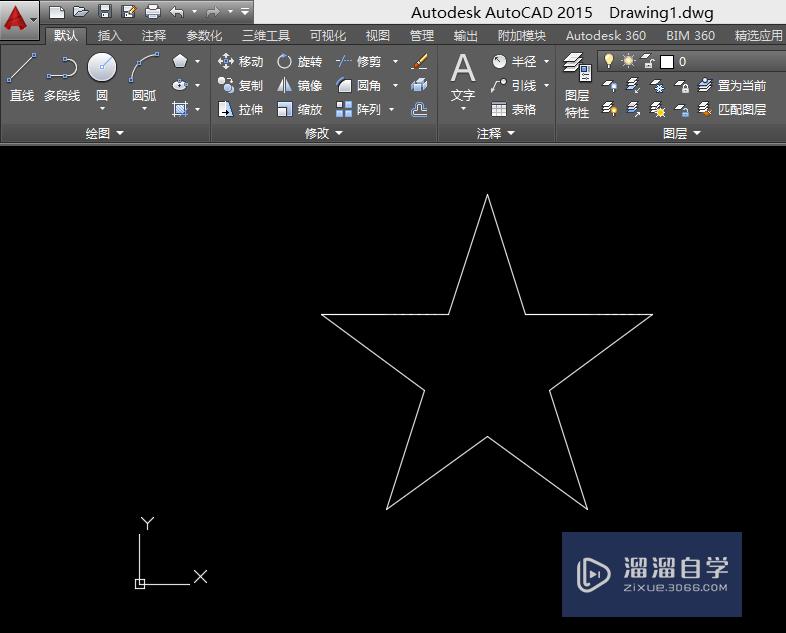Screen dimensions: 786x633
Task: Open the 图层特性 Layer Properties manager
Action: coord(577,85)
